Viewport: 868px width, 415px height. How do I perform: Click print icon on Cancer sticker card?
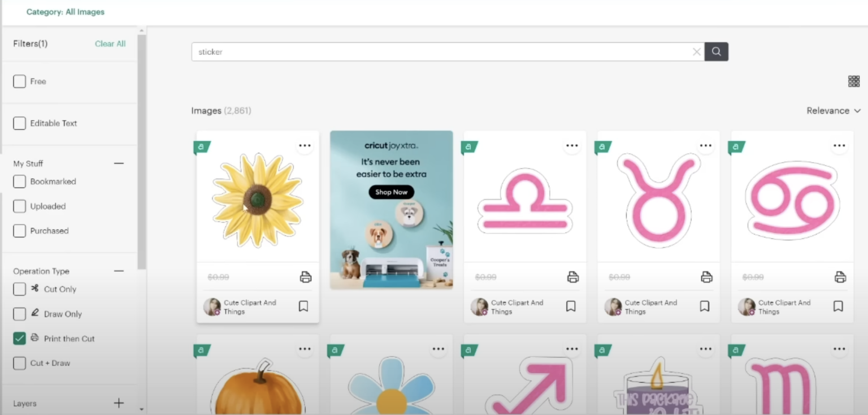[840, 277]
